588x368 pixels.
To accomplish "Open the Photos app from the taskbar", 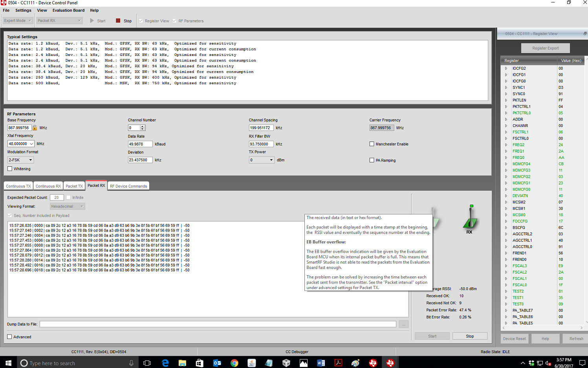I will click(304, 363).
